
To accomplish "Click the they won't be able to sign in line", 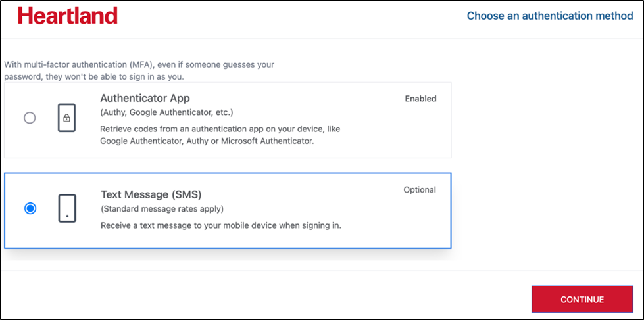I will click(94, 77).
